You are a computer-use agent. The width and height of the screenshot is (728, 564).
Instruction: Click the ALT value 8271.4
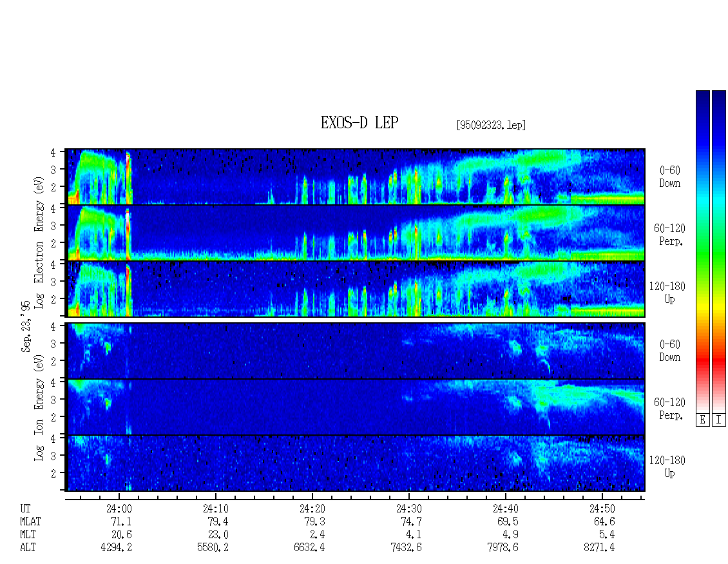[x=599, y=548]
